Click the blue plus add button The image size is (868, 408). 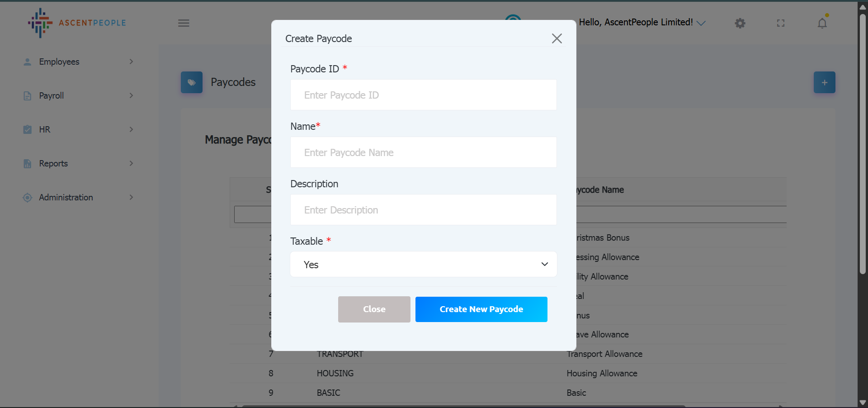click(825, 82)
